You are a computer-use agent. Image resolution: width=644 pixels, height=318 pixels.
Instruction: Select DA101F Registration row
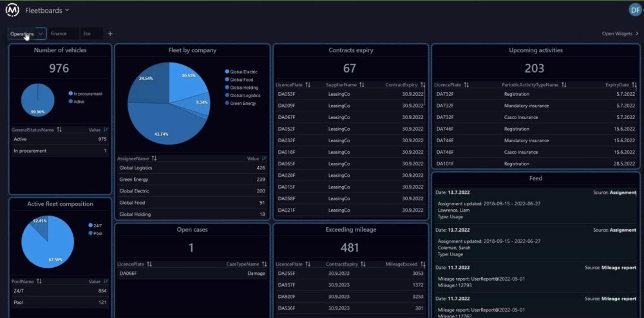(x=536, y=164)
